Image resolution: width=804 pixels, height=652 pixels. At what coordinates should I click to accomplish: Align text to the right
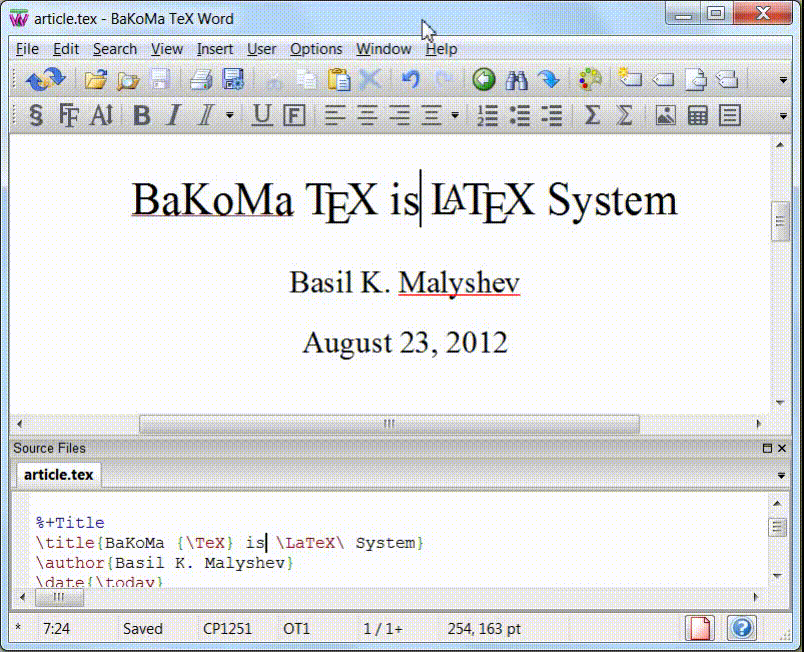coord(399,115)
